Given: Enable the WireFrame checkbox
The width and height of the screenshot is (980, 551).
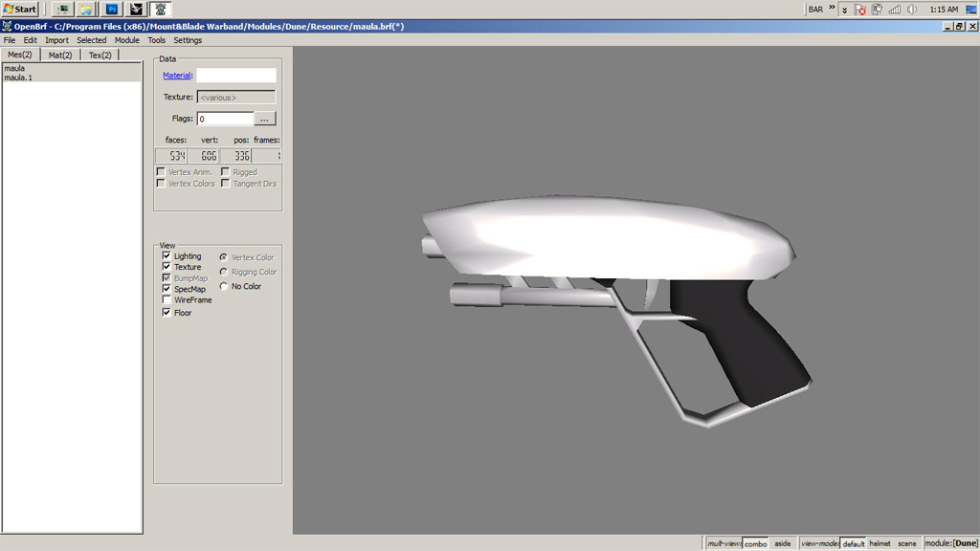Looking at the screenshot, I should tap(167, 299).
